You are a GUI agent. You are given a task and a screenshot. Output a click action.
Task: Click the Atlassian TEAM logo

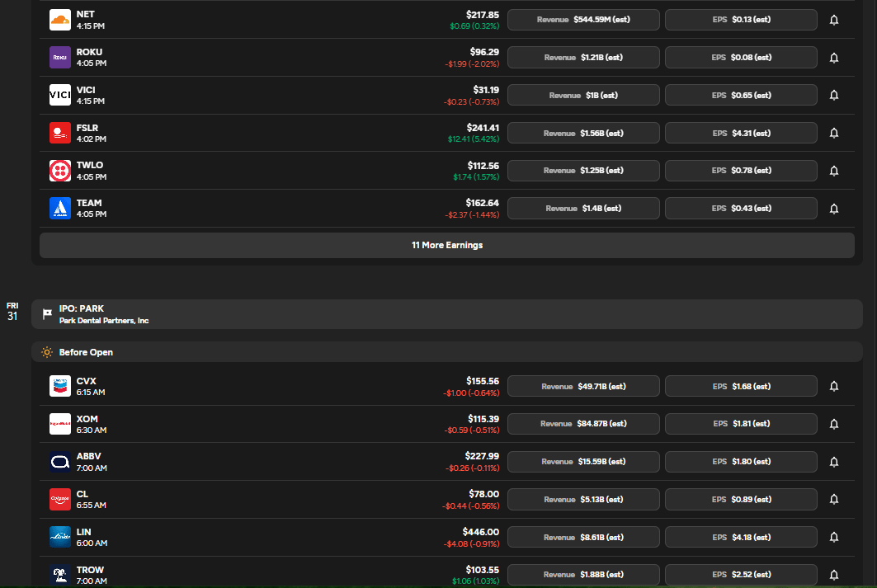(60, 209)
